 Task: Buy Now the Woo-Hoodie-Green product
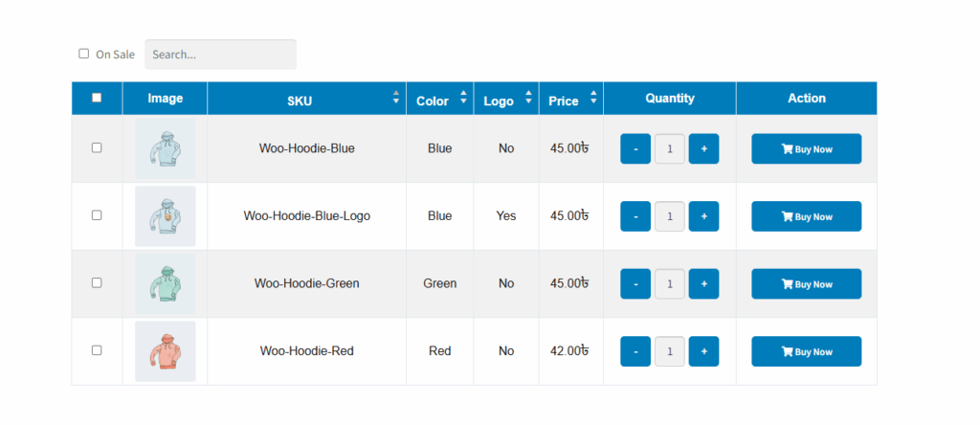click(806, 283)
